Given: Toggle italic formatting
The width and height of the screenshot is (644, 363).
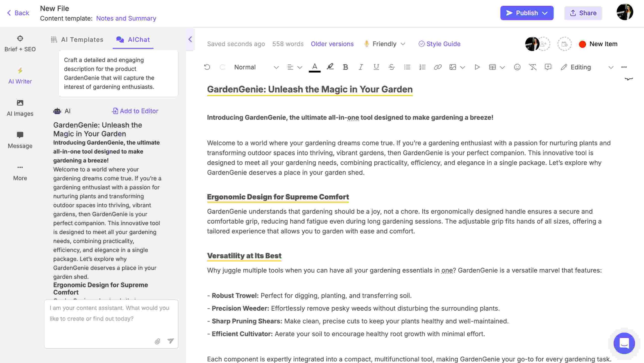Looking at the screenshot, I should 361,67.
